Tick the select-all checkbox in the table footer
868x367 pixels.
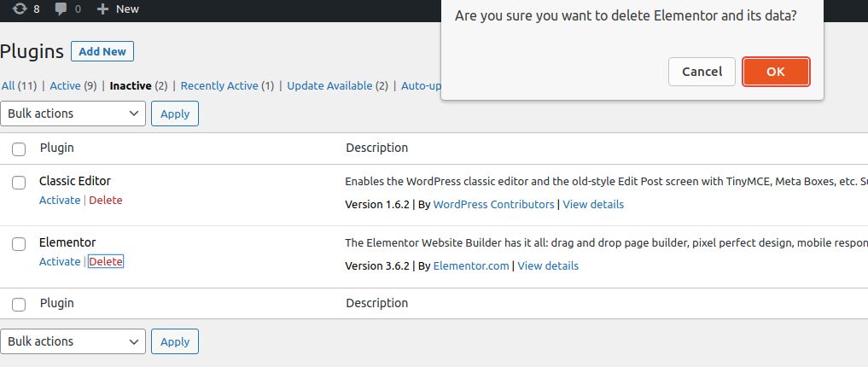click(x=19, y=305)
